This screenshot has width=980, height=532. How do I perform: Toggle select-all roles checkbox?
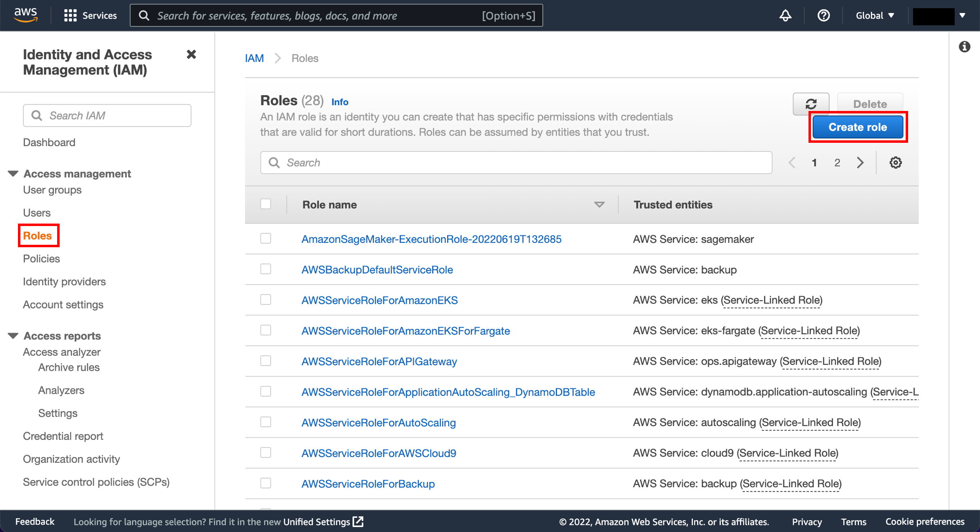point(266,204)
